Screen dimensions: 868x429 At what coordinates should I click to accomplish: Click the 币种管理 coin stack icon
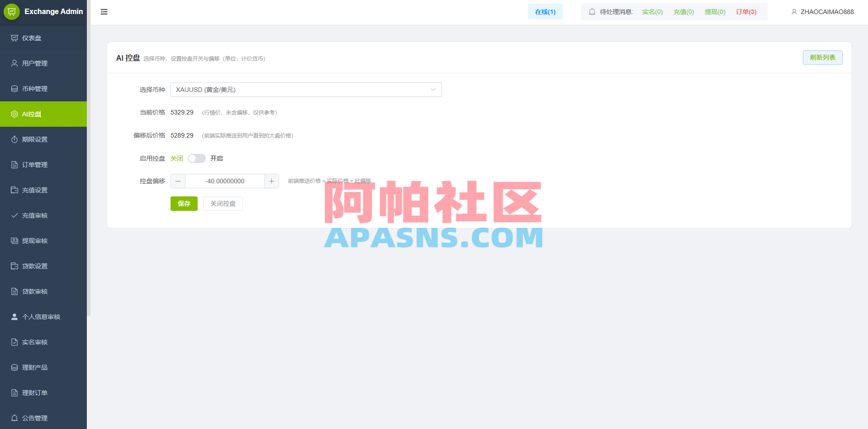pos(14,89)
